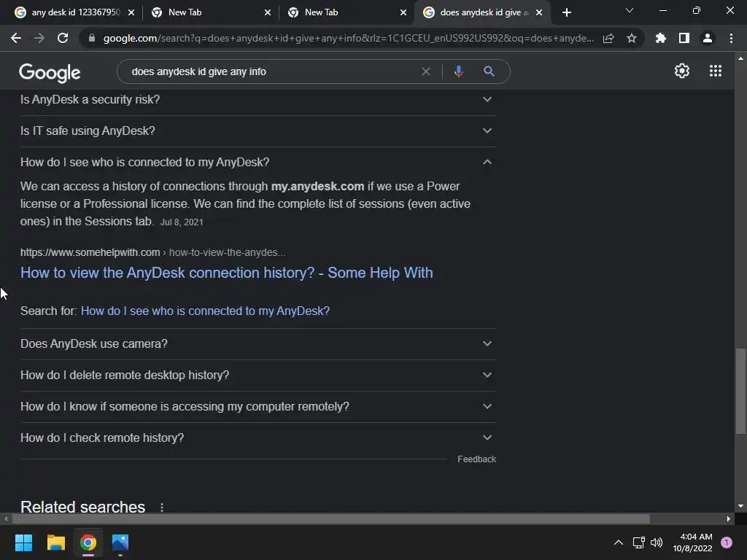Click scroll down arrow on vertical scrollbar
Screen dimensions: 747x560
[x=740, y=506]
